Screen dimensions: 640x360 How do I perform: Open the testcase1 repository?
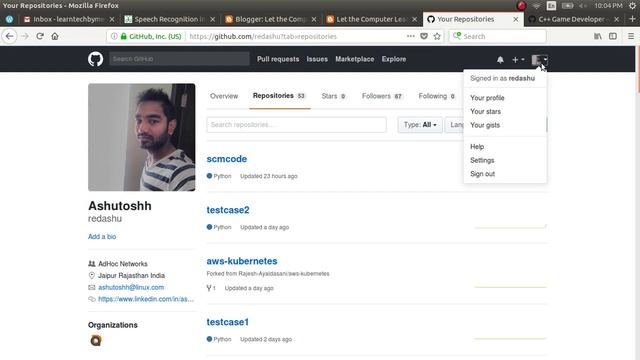pos(227,322)
